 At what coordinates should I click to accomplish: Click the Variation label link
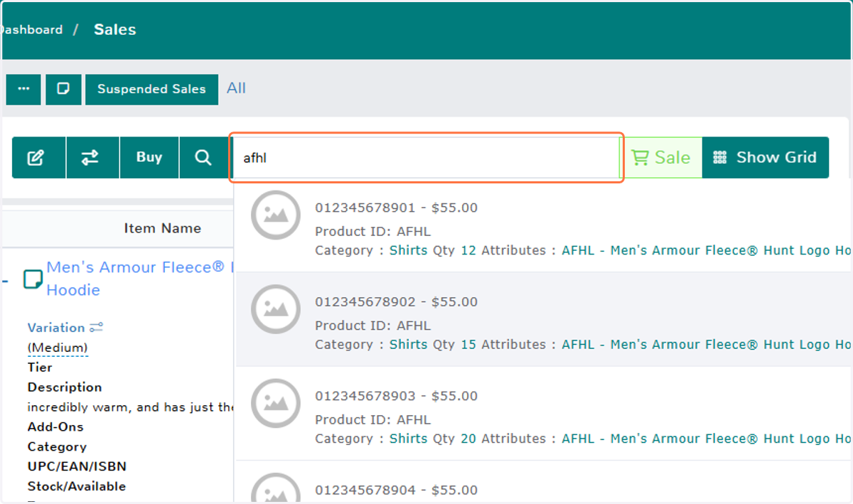(56, 328)
